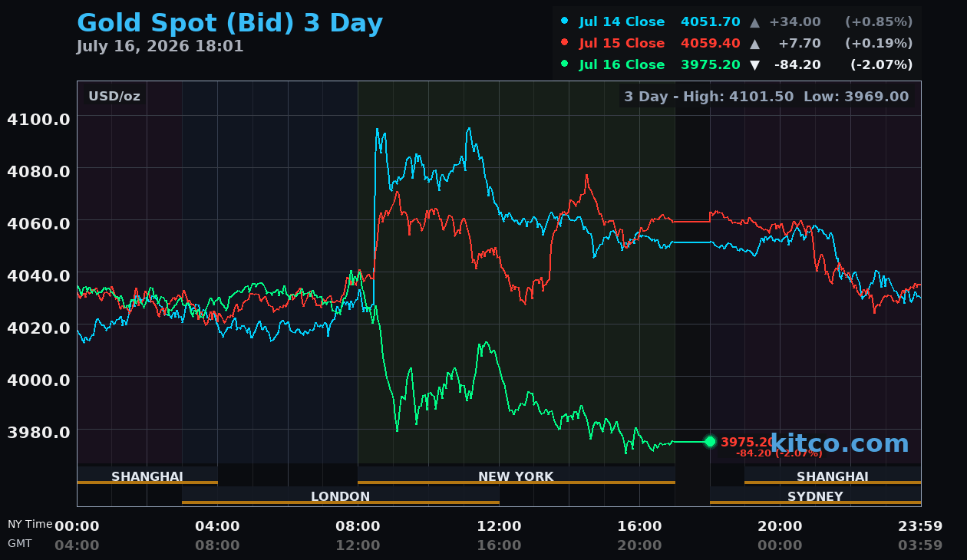Click the 08:00 NY time tick
Screen dimensions: 967x560
coord(358,526)
